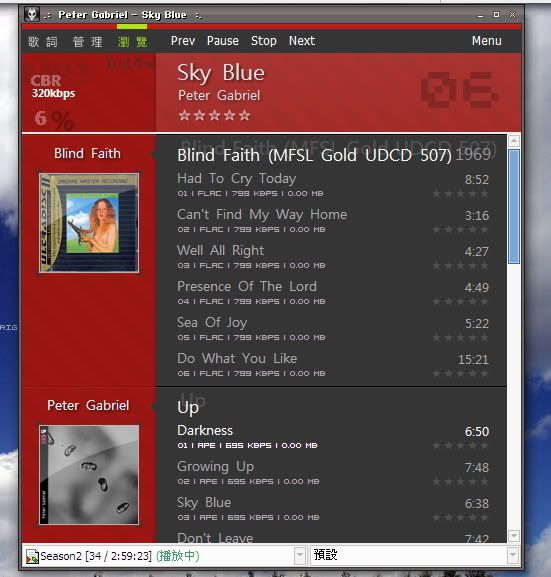This screenshot has width=551, height=577.
Task: Click the CBR 320kbps bitrate info
Action: [x=53, y=87]
